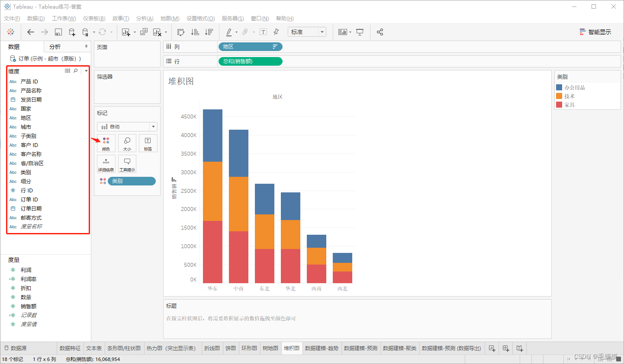
Task: Pause auto updates for data source
Action: click(x=85, y=32)
